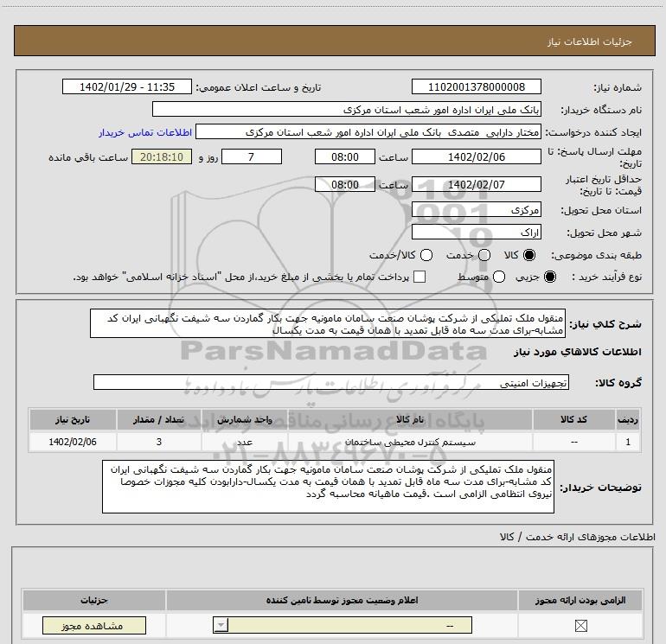Click the buyer organization name field

pyautogui.click(x=347, y=109)
